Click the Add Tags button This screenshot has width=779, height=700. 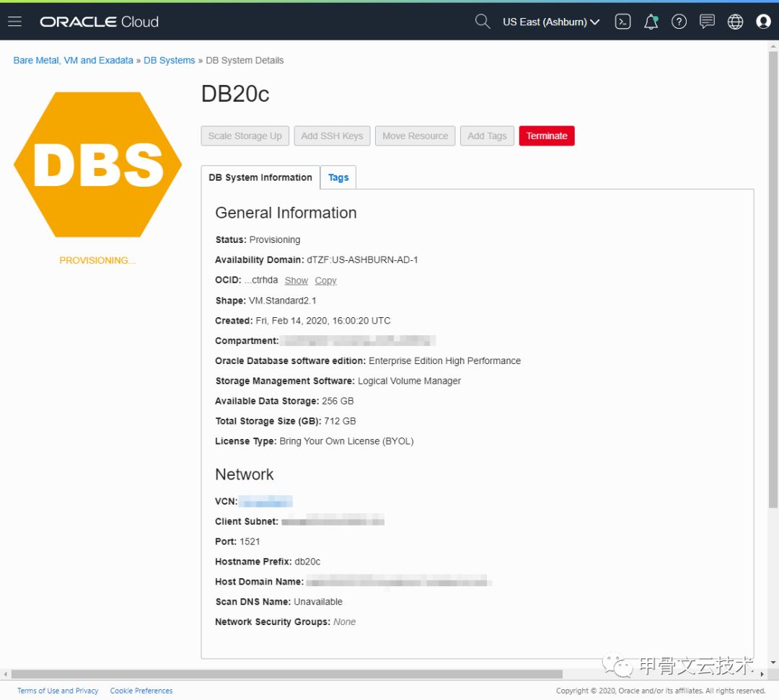[x=487, y=136]
